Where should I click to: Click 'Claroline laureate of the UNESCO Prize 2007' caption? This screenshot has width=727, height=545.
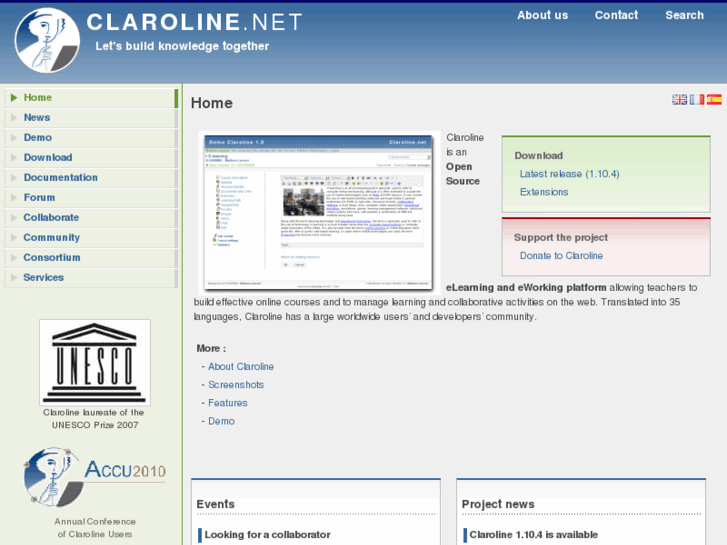click(x=95, y=418)
